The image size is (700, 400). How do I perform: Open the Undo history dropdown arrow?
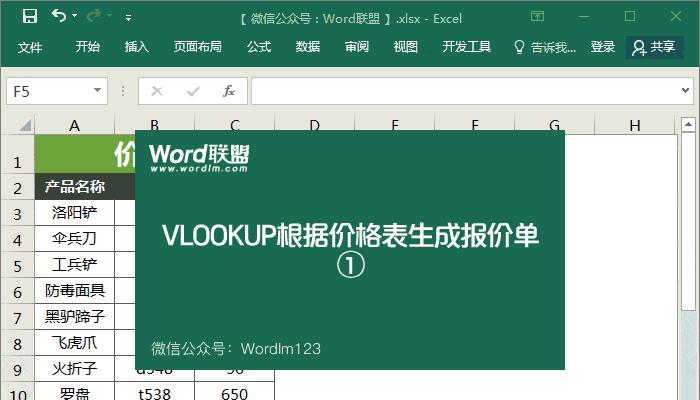[75, 16]
